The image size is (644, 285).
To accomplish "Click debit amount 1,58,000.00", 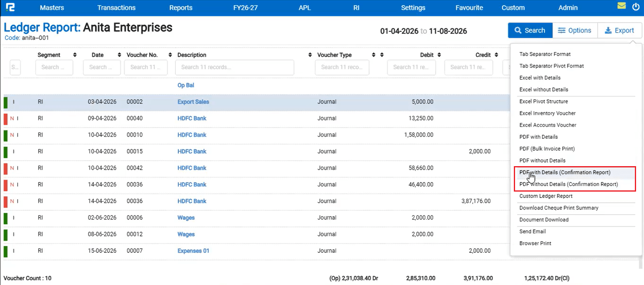I will pyautogui.click(x=419, y=135).
